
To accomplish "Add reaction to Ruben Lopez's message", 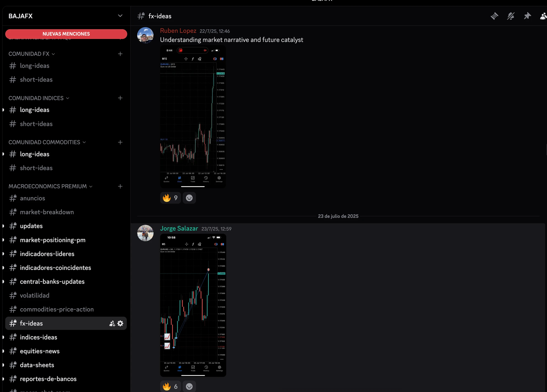I will (189, 198).
